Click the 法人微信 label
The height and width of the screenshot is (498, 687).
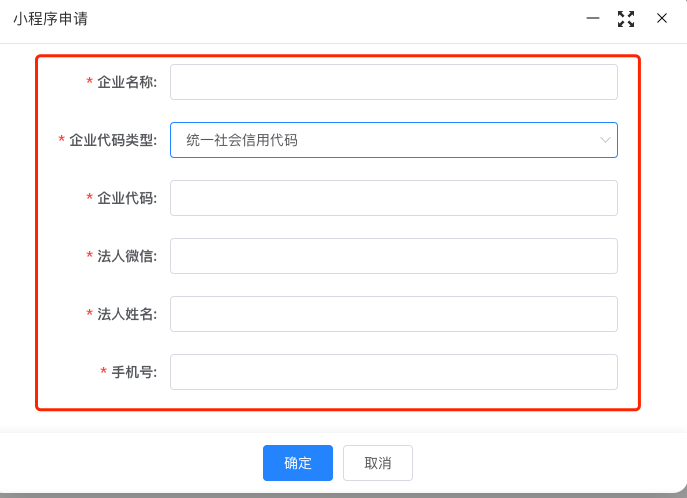click(x=127, y=256)
